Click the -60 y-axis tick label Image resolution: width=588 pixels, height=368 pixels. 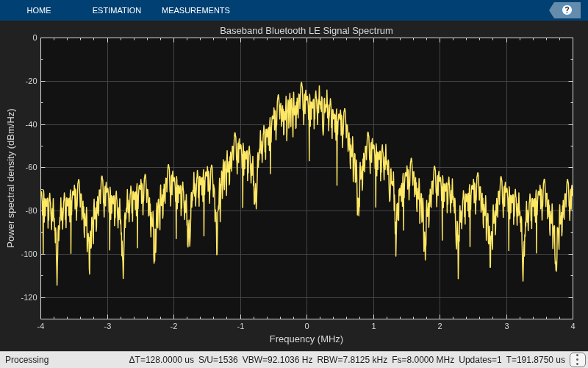tap(32, 168)
